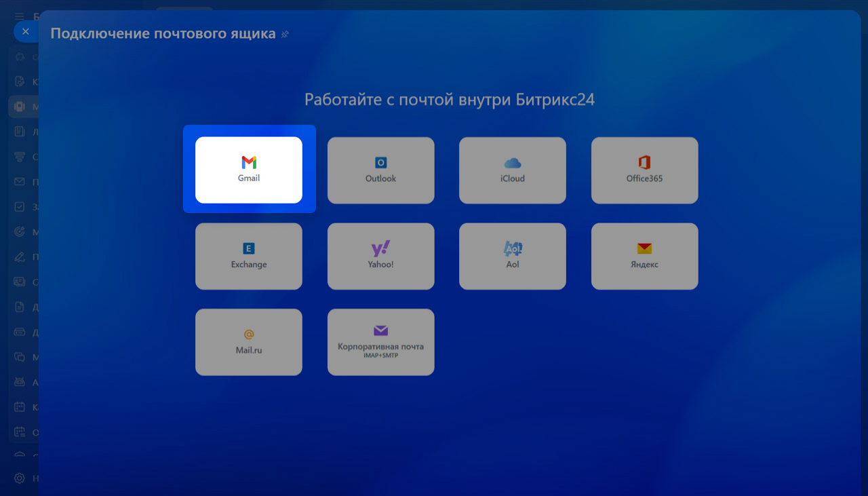Open the settings gear in the sidebar
The height and width of the screenshot is (496, 868).
coord(20,478)
